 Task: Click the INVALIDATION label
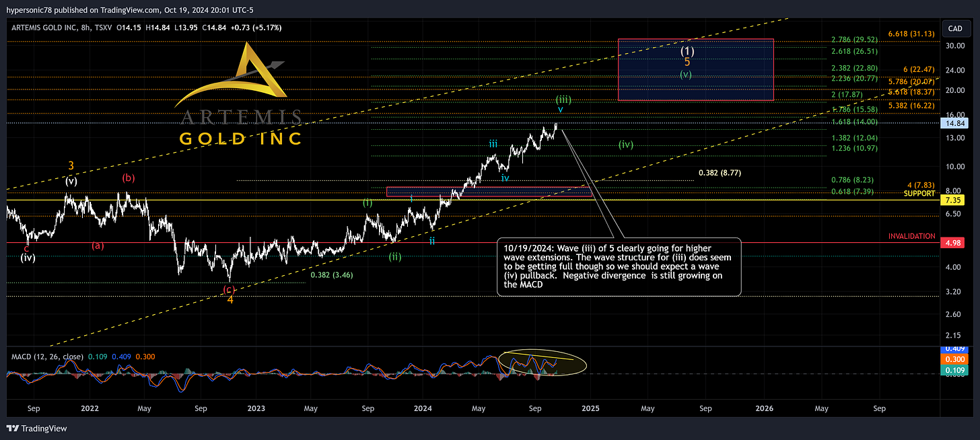pyautogui.click(x=912, y=236)
